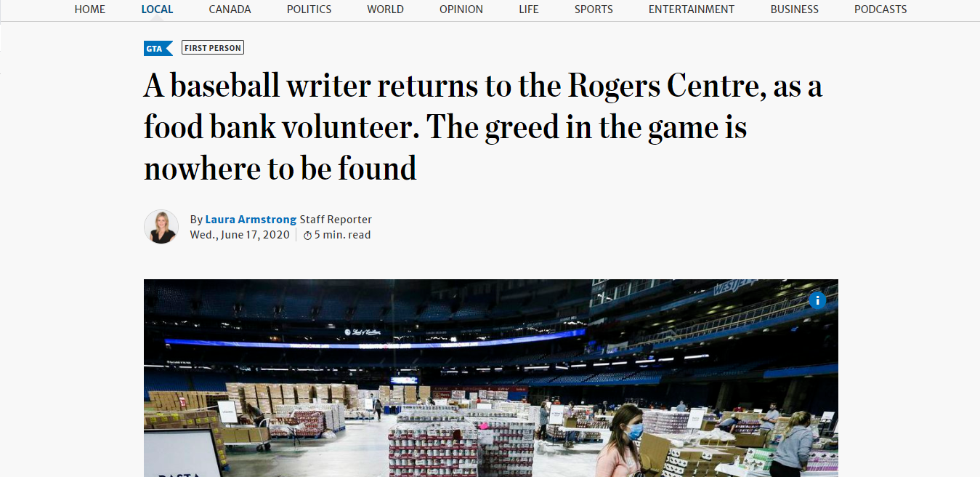Open the Opinion section
Viewport: 980px width, 477px height.
(x=461, y=9)
